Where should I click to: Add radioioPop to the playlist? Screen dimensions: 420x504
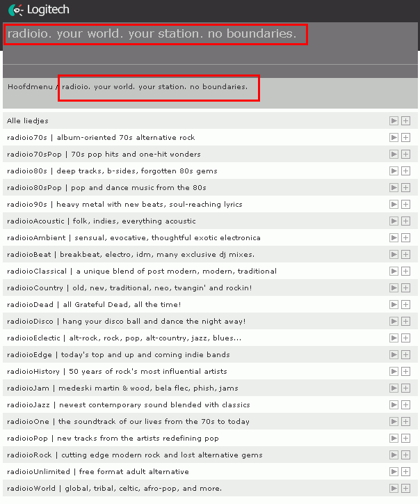406,439
